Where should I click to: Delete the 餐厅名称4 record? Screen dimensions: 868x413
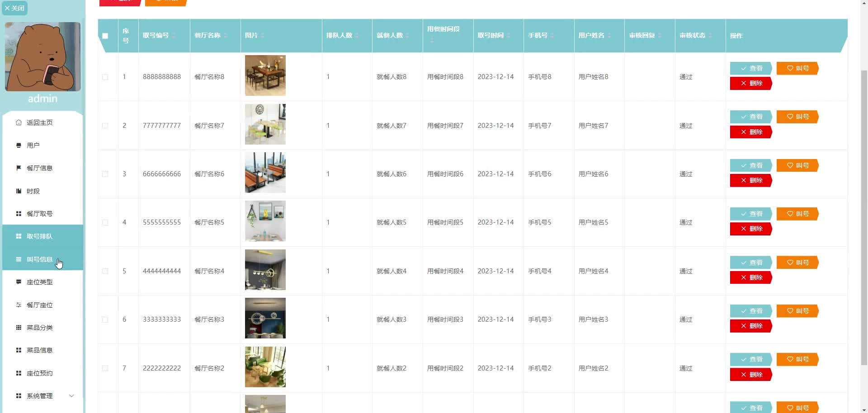(x=751, y=277)
